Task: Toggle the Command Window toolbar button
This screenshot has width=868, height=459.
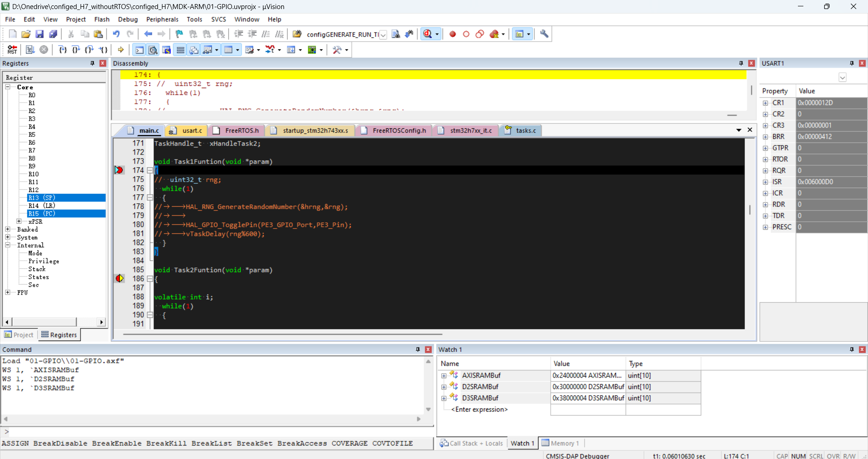Action: 140,50
